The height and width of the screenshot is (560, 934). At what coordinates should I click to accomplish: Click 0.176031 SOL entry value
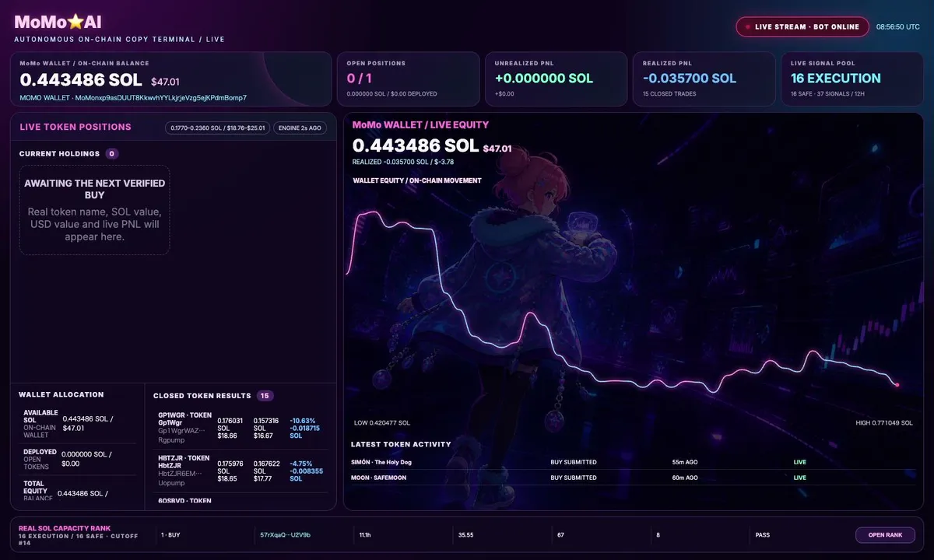(x=230, y=425)
